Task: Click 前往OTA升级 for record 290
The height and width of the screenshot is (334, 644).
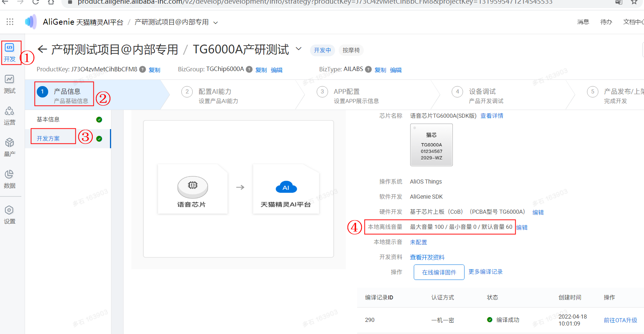Action: [x=620, y=320]
